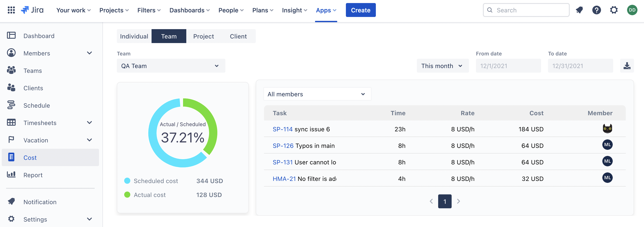Expand the Members sidebar section

(89, 53)
